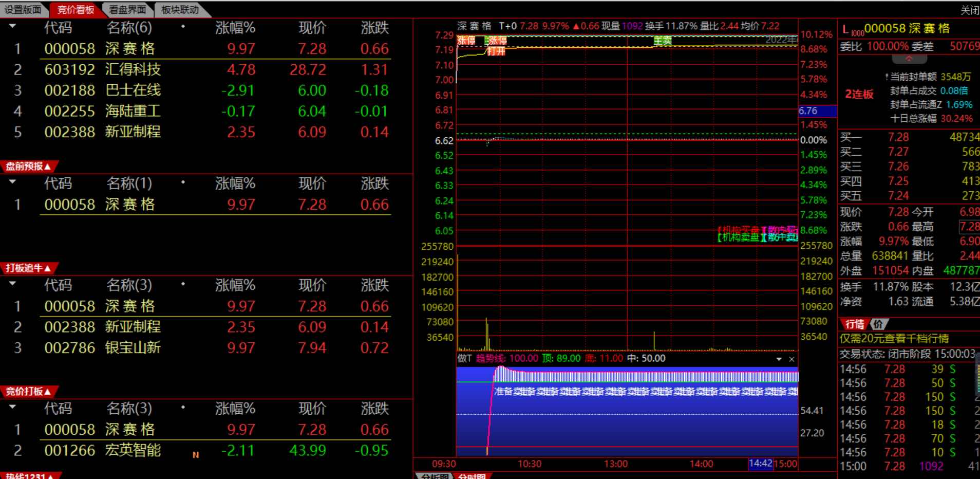Click the 关闭 button at top right
This screenshot has height=479, width=980.
pyautogui.click(x=969, y=10)
